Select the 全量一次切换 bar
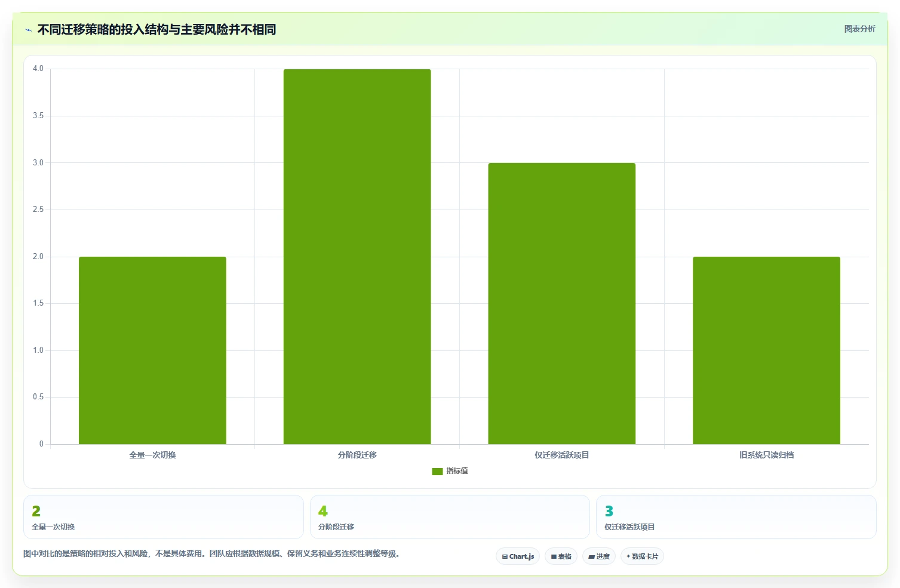Viewport: 900px width, 588px height. pos(152,350)
